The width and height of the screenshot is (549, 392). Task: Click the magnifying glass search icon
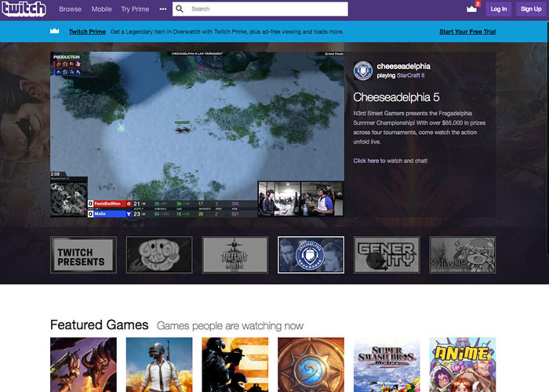(179, 9)
